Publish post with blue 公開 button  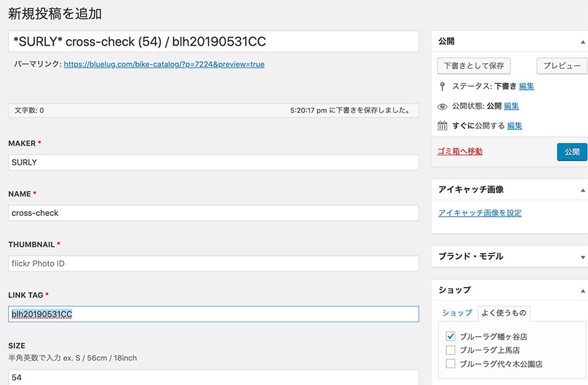click(572, 152)
